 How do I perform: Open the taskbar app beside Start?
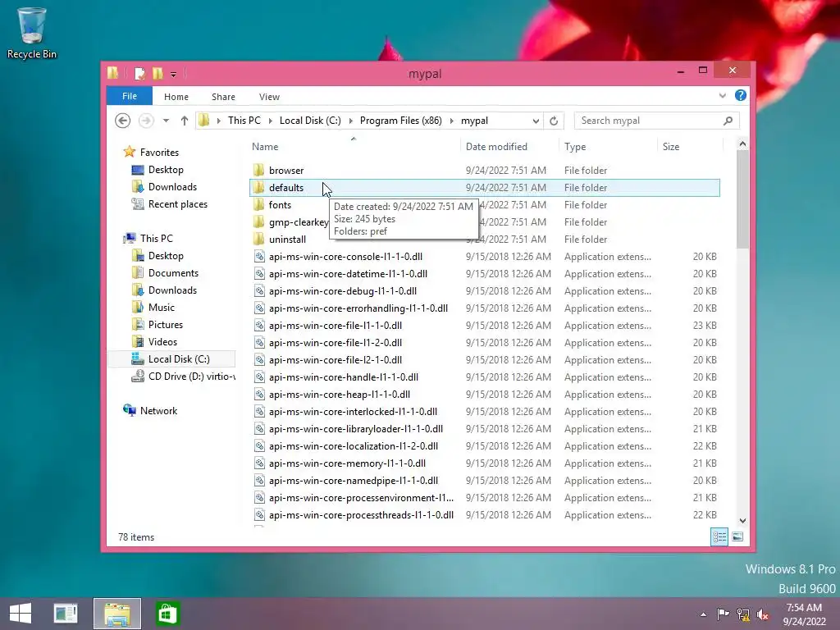(x=66, y=614)
